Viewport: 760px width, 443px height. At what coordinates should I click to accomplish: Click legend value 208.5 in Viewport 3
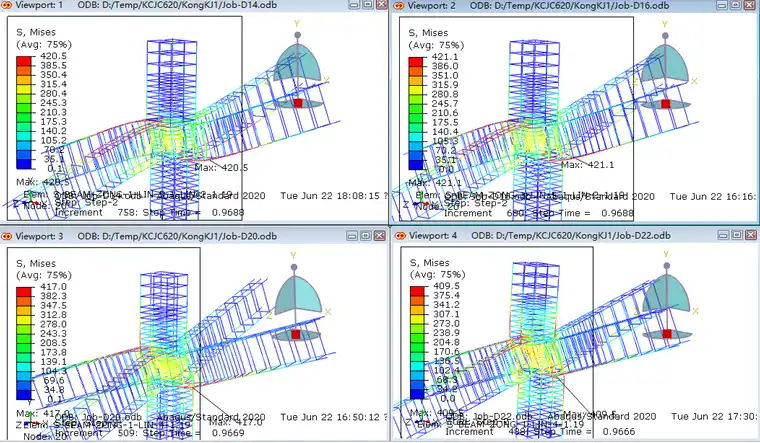point(53,343)
